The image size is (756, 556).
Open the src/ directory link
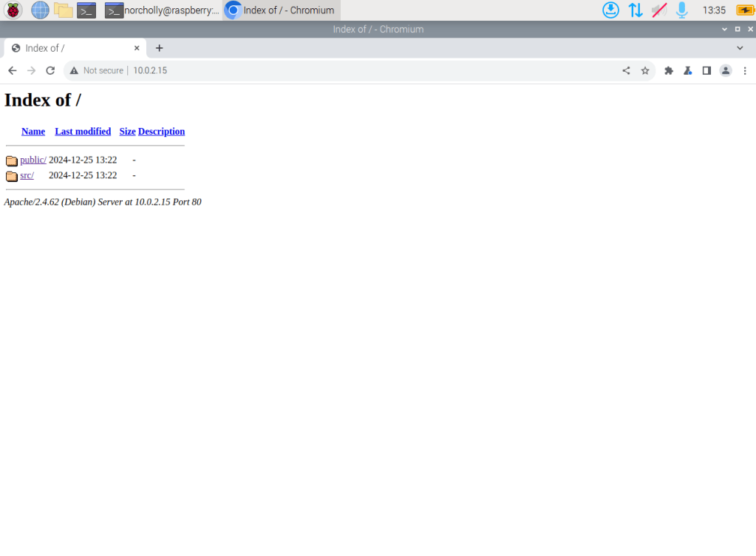coord(27,175)
